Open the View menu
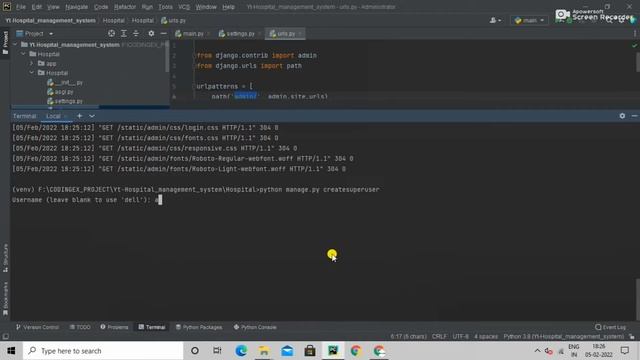The width and height of the screenshot is (640, 360). pos(53,7)
